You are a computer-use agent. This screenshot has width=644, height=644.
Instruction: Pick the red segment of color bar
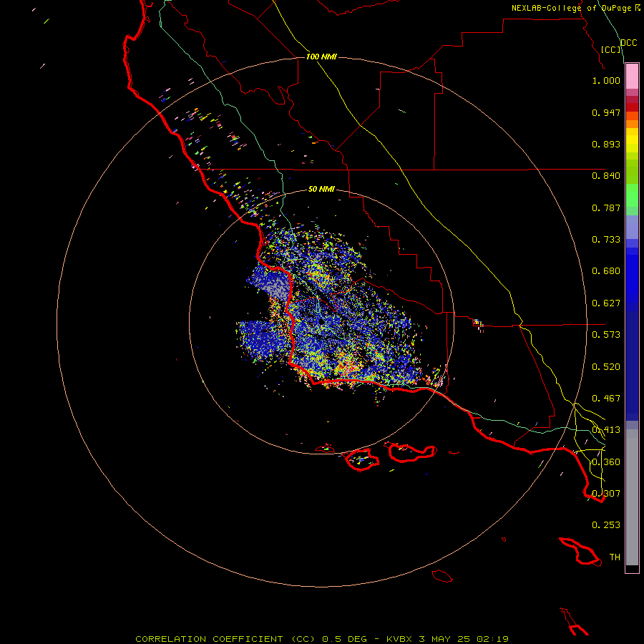point(632,107)
